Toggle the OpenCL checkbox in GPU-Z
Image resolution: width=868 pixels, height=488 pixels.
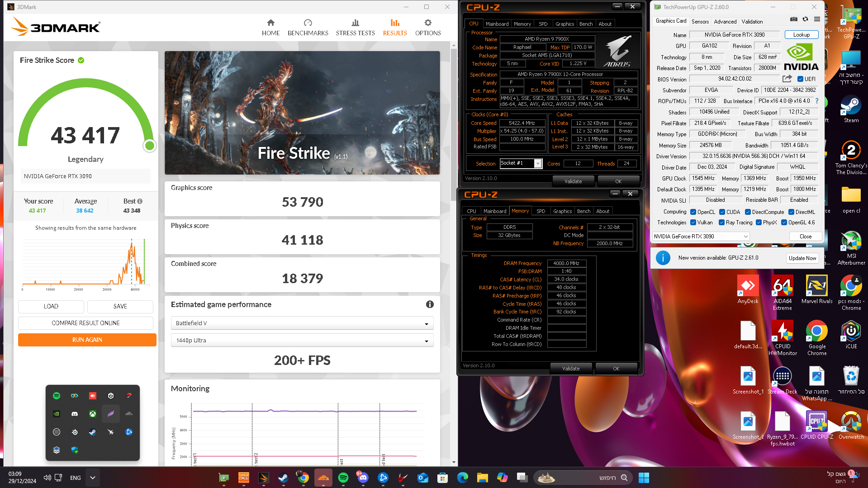[693, 212]
